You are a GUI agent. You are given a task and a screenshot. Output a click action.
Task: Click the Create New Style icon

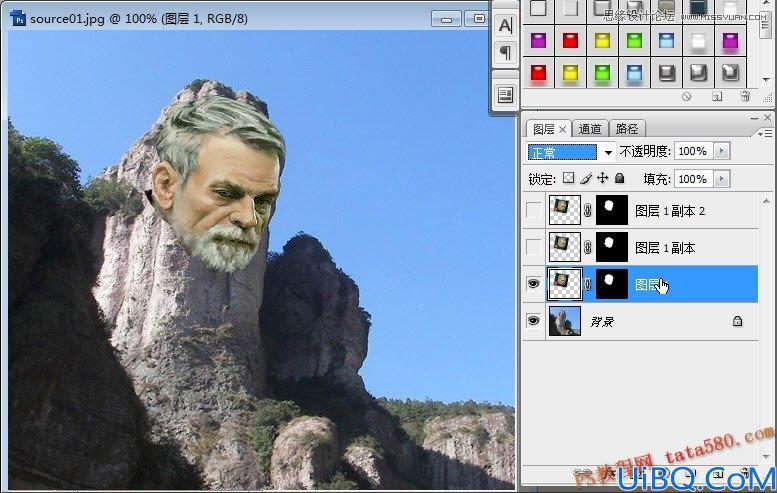[717, 97]
